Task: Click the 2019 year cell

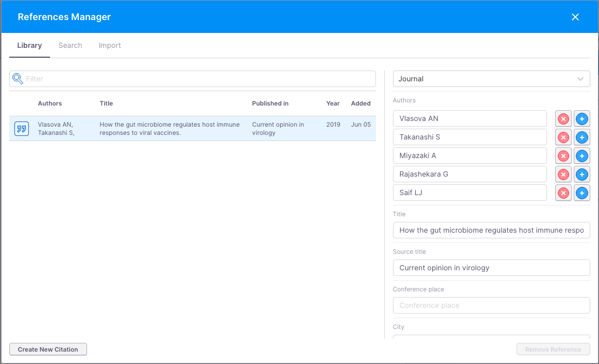Action: pyautogui.click(x=333, y=125)
